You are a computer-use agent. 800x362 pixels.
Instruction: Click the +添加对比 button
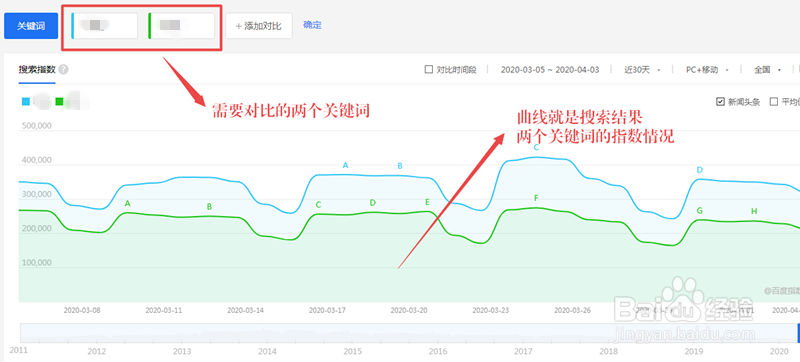259,25
